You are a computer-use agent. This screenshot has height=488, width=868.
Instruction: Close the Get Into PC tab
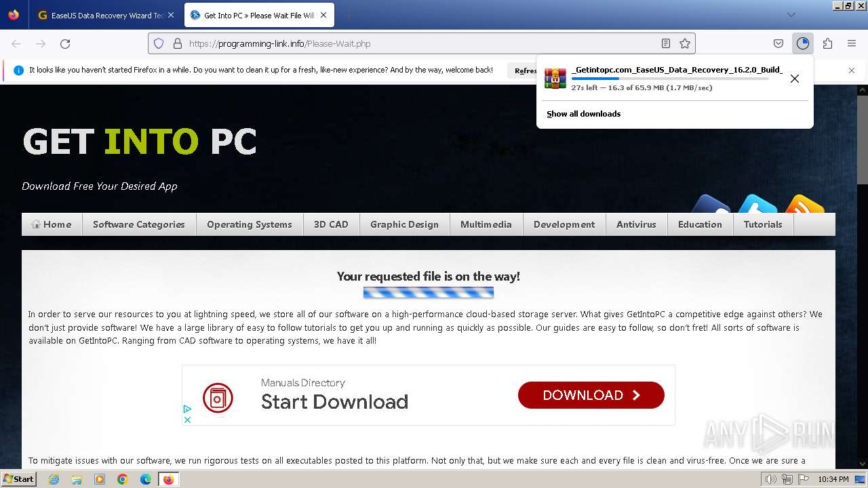click(x=323, y=15)
